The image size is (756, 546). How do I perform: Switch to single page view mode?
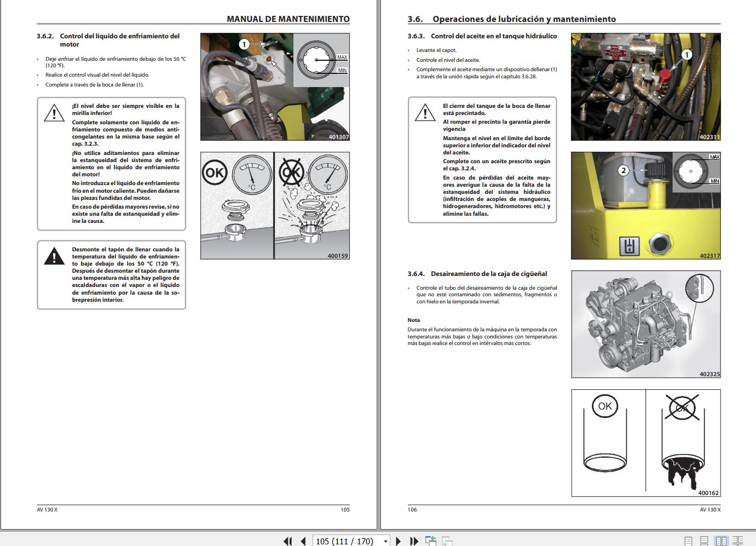(x=689, y=540)
